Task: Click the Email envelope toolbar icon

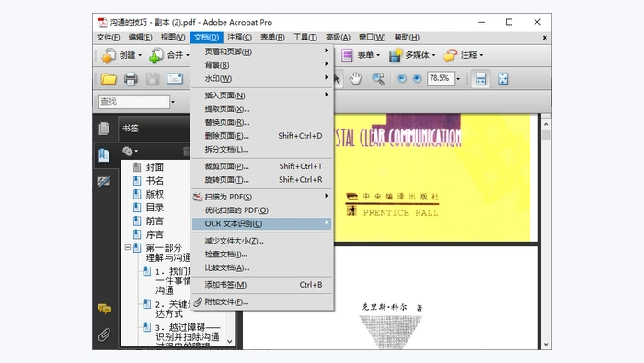Action: (175, 78)
